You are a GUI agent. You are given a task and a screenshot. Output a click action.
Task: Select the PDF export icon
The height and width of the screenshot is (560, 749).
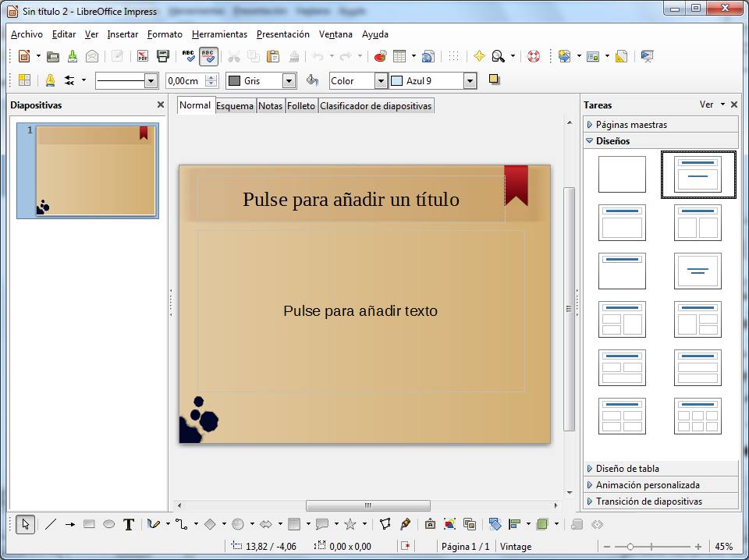click(x=142, y=56)
